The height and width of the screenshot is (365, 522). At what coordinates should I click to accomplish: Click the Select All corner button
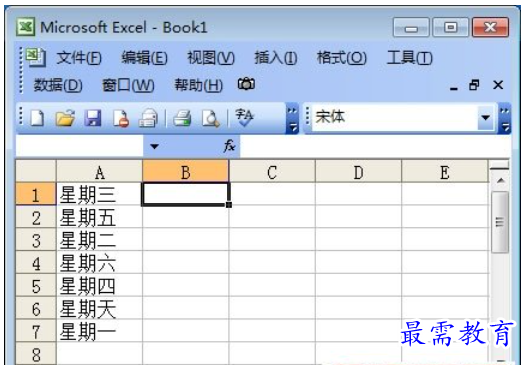click(36, 171)
